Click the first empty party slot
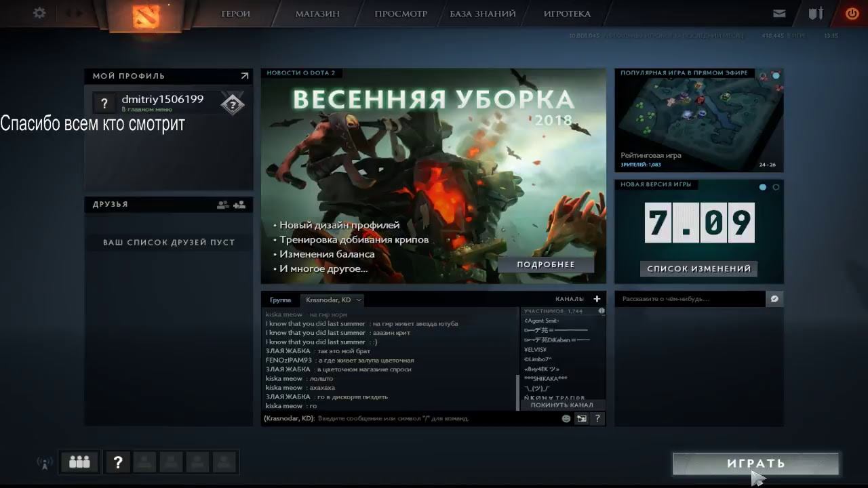868x488 pixels. [x=144, y=462]
